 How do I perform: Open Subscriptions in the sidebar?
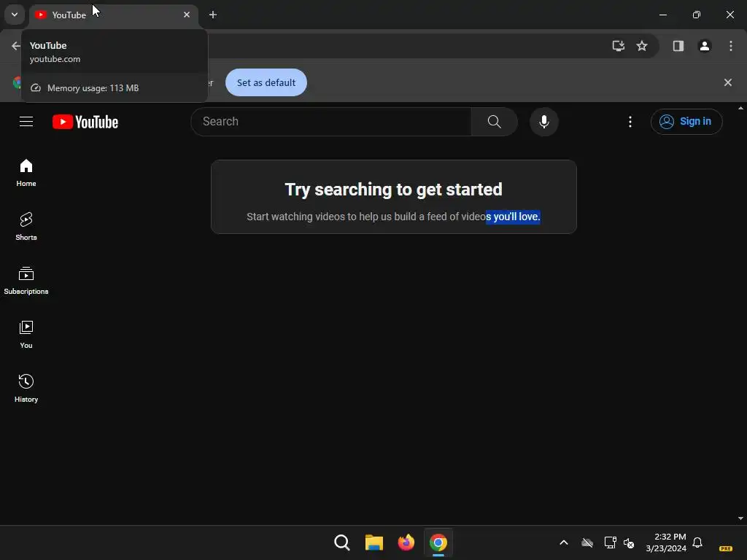point(26,281)
